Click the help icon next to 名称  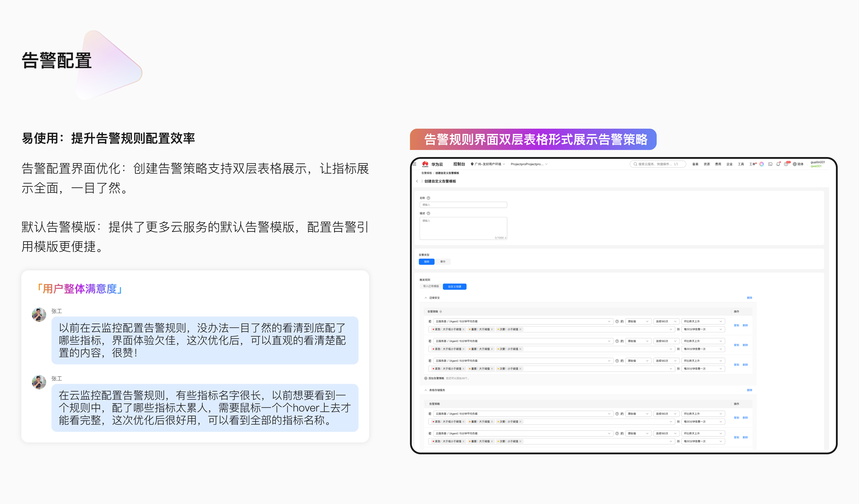(428, 198)
